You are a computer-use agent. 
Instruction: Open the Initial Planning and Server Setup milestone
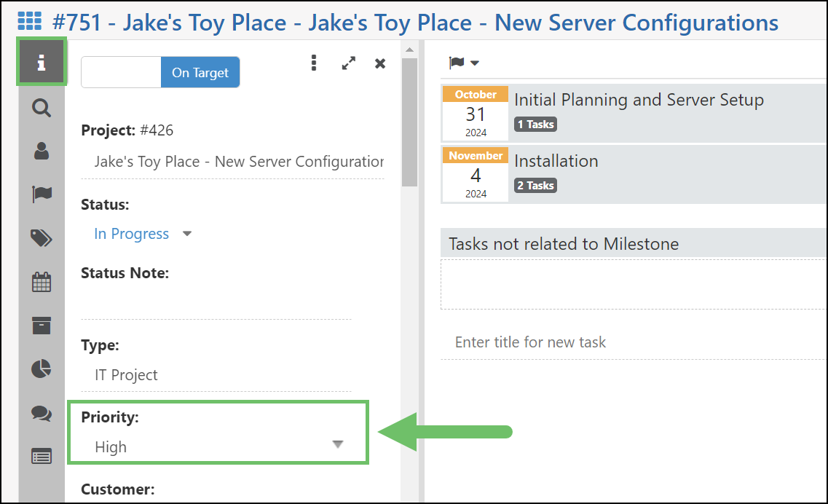point(639,100)
